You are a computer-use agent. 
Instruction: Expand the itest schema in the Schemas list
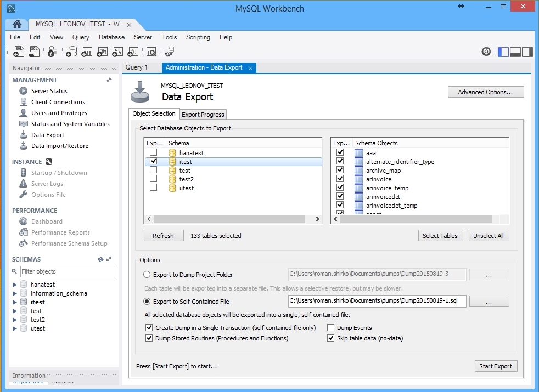15,302
